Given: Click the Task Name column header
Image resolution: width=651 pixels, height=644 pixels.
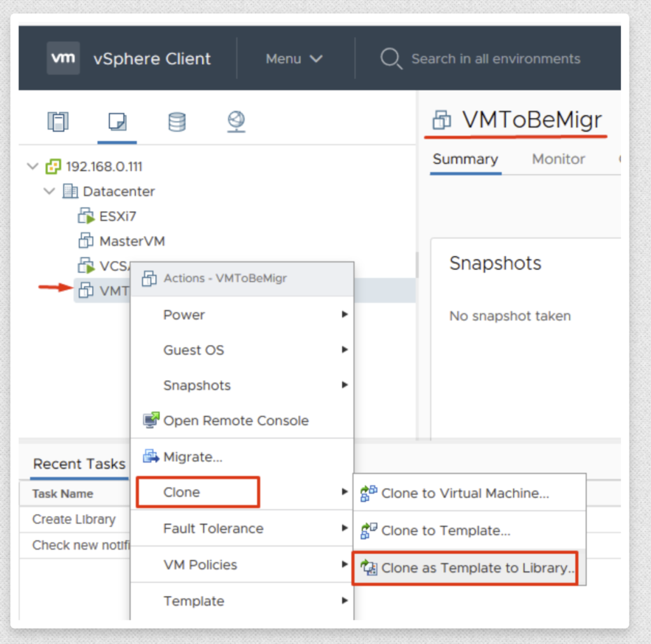Looking at the screenshot, I should [63, 494].
